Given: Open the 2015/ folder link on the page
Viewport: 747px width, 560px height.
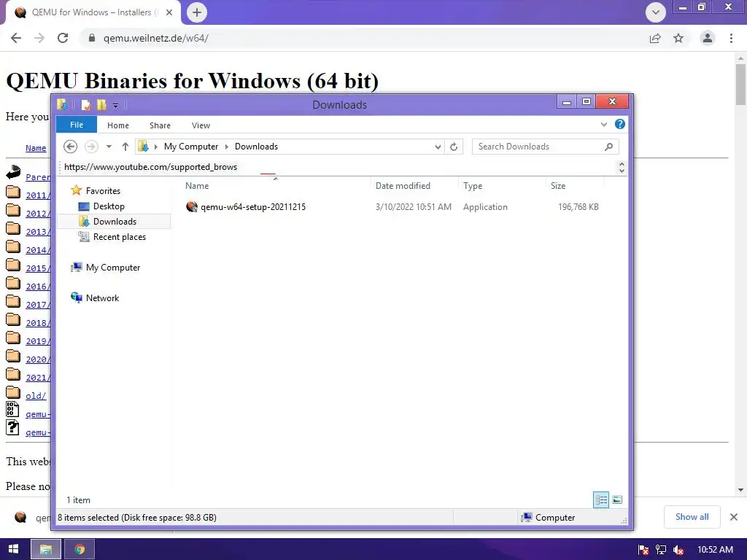Looking at the screenshot, I should (x=37, y=268).
